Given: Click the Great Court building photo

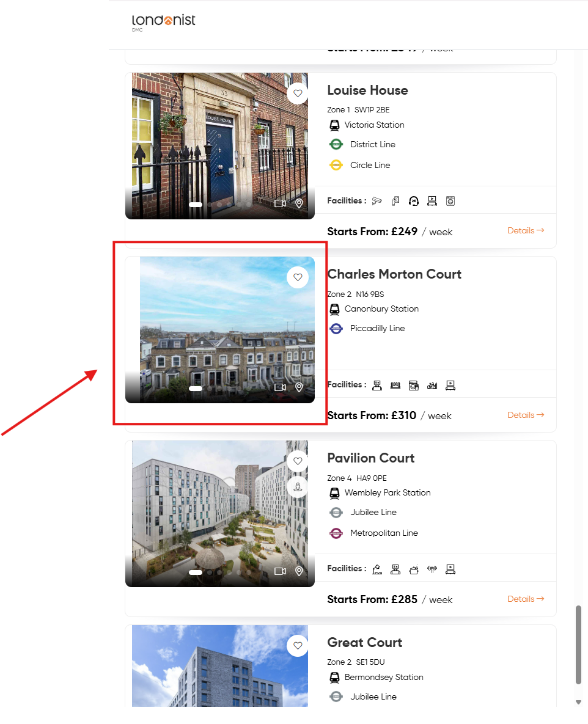Looking at the screenshot, I should [x=220, y=666].
